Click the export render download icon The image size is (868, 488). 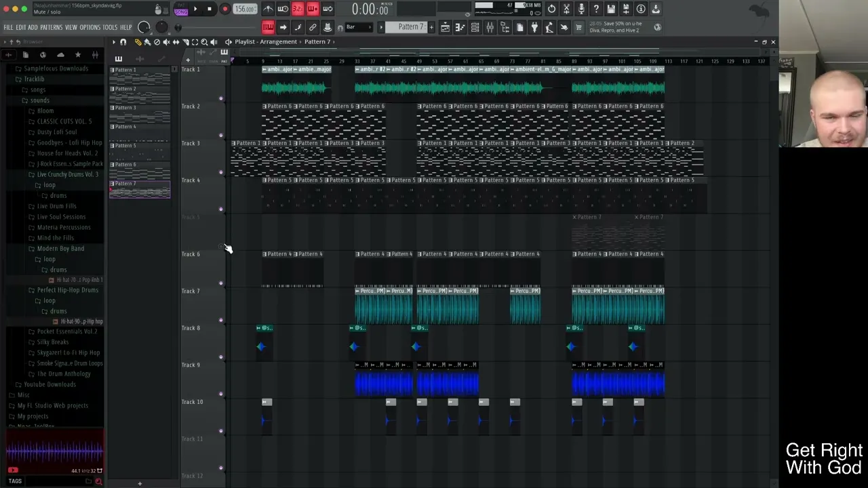coord(656,9)
